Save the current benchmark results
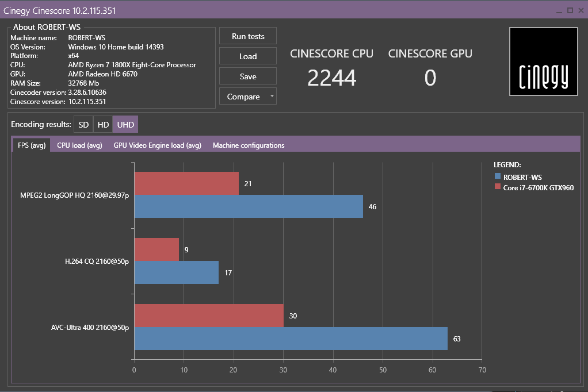The height and width of the screenshot is (392, 588). [x=248, y=76]
